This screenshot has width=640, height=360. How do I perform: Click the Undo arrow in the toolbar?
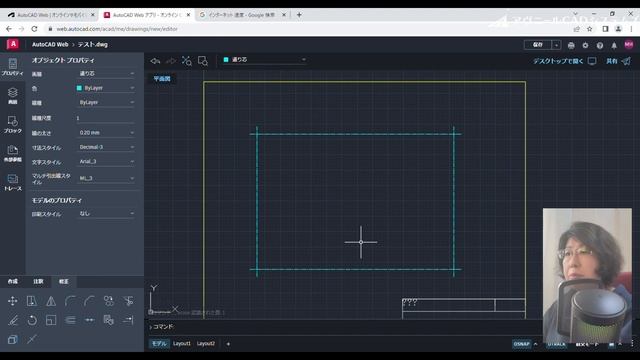tap(155, 61)
